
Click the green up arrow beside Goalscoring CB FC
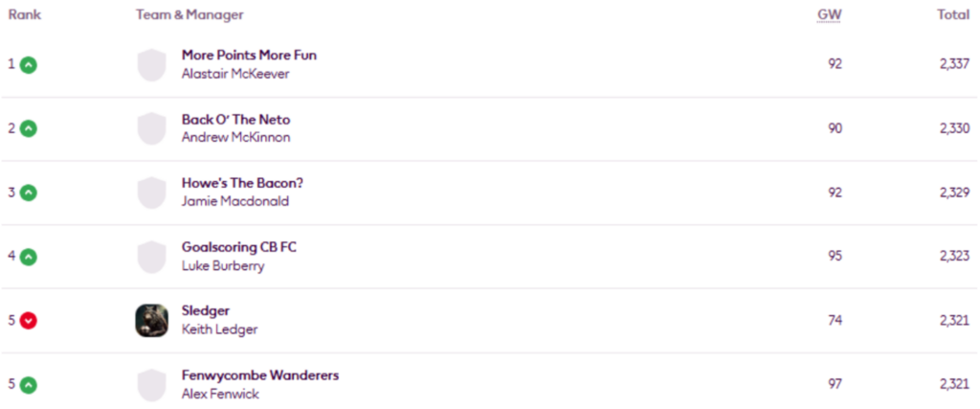tap(28, 257)
